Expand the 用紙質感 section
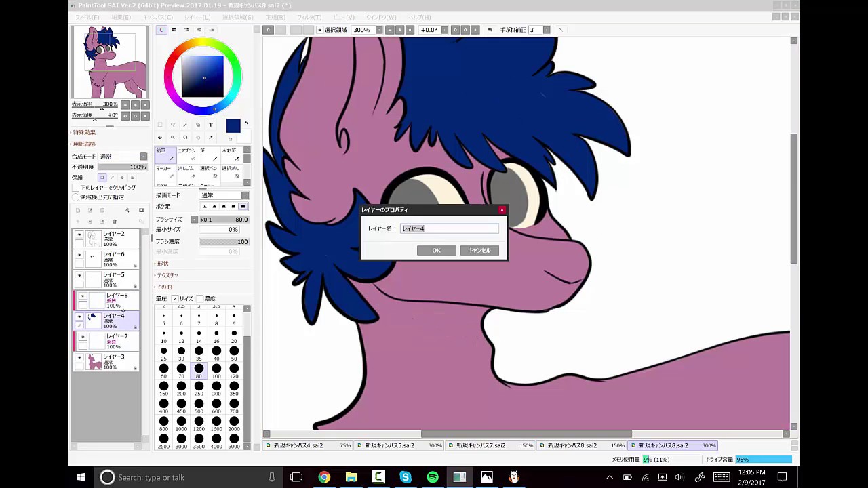 click(84, 144)
